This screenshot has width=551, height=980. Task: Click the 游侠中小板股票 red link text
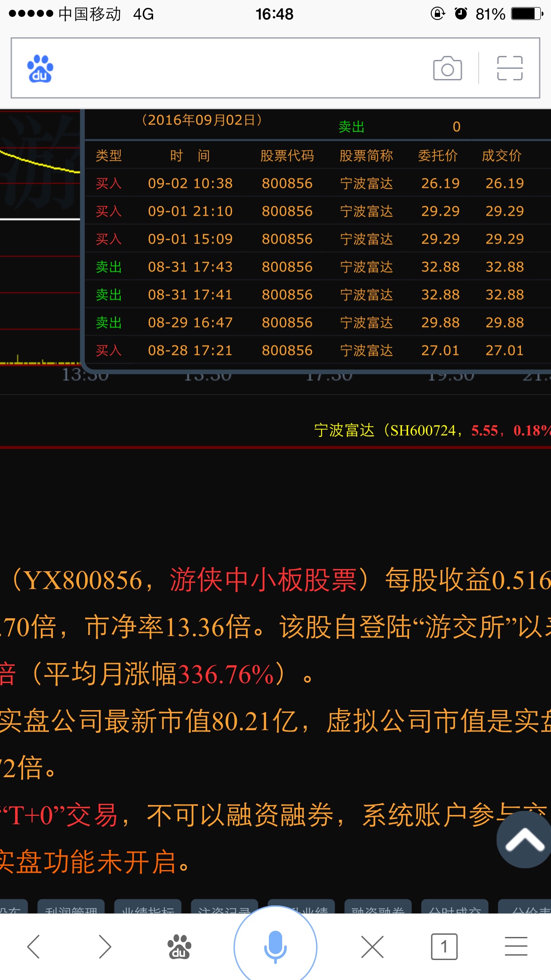[263, 580]
